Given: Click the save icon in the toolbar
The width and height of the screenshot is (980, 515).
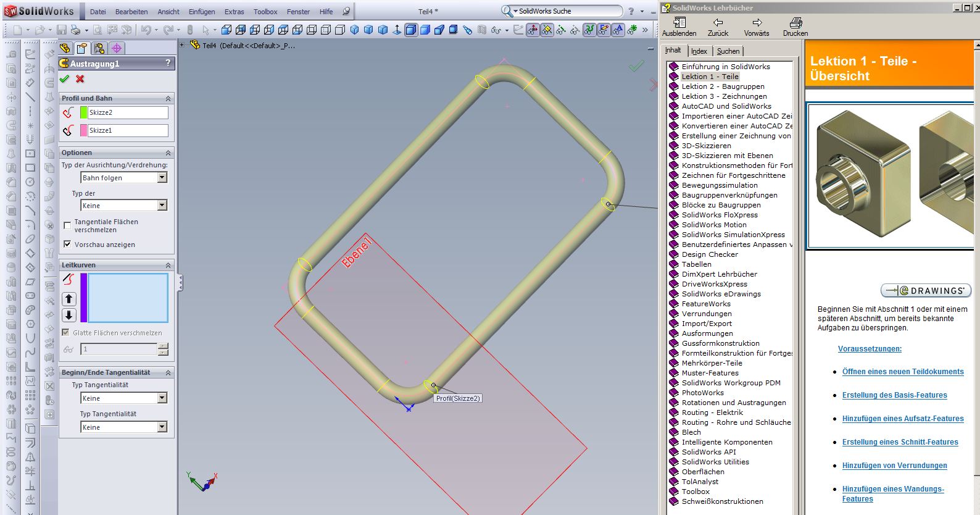Looking at the screenshot, I should tap(62, 30).
